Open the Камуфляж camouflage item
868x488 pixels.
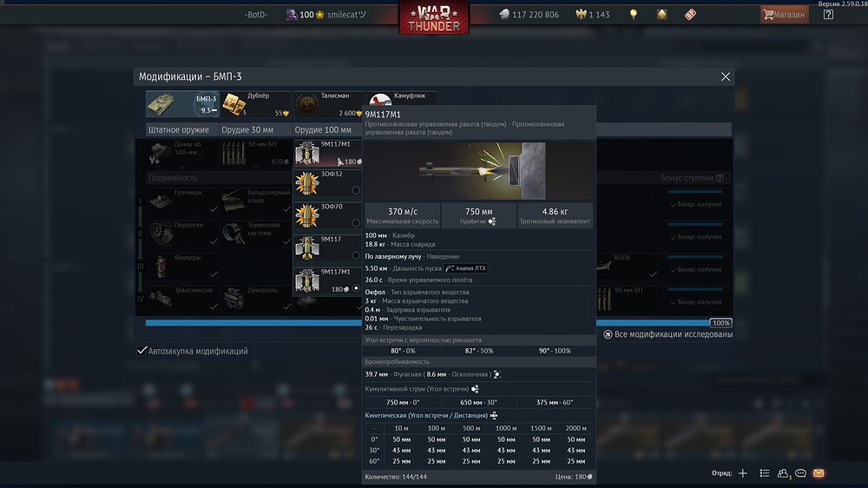[401, 97]
